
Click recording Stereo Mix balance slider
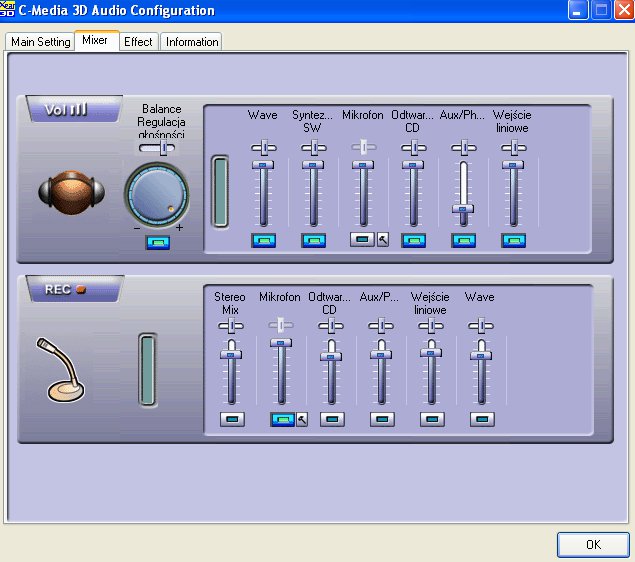point(231,326)
